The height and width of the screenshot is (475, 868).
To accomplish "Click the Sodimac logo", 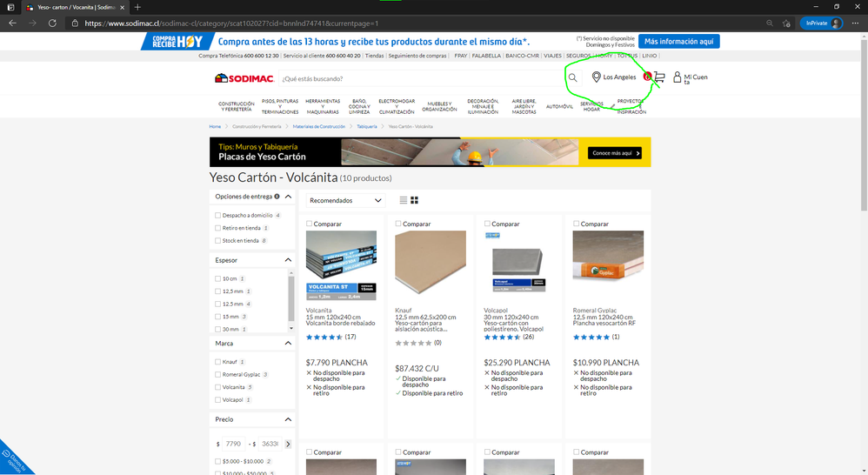I will coord(244,78).
